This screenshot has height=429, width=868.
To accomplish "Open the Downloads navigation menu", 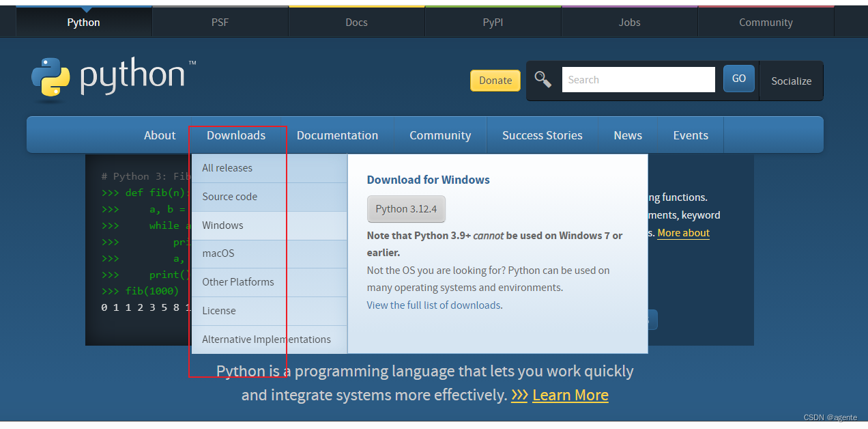I will point(236,135).
